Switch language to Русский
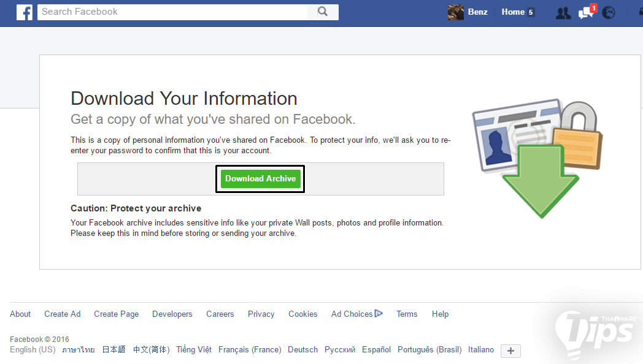Viewport: 643px width, 364px height. click(x=340, y=350)
